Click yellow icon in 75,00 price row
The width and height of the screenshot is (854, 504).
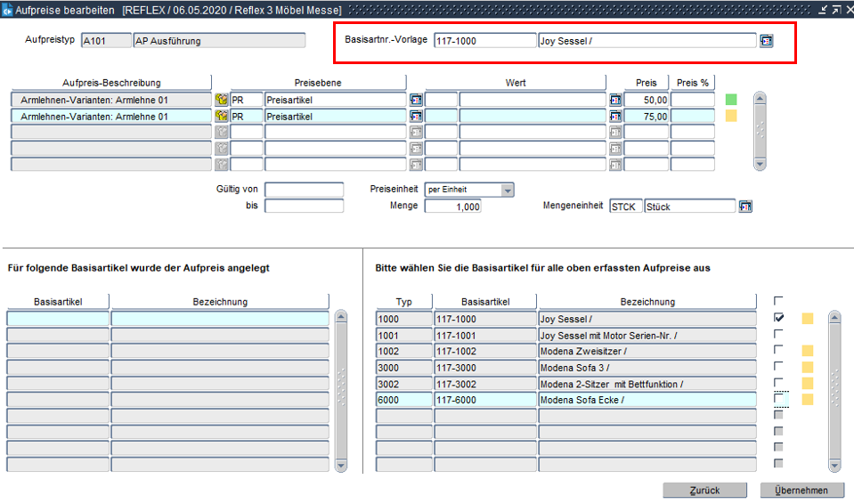221,116
